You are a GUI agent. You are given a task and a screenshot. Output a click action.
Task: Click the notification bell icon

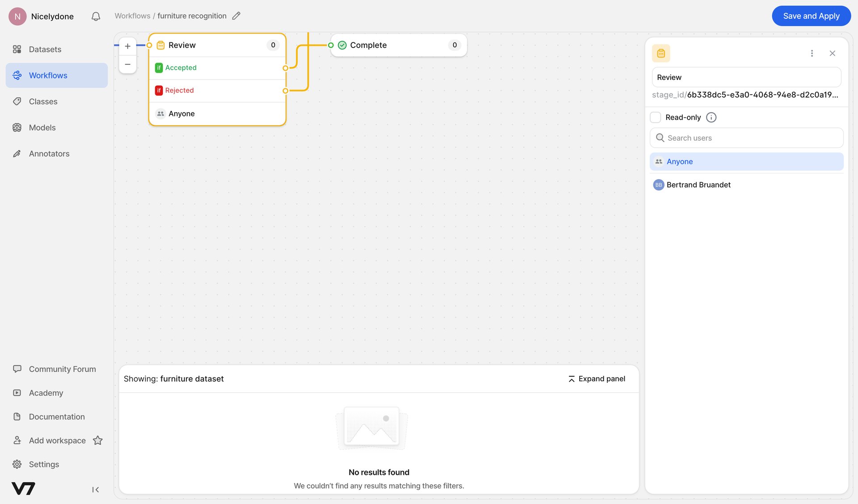(x=95, y=16)
